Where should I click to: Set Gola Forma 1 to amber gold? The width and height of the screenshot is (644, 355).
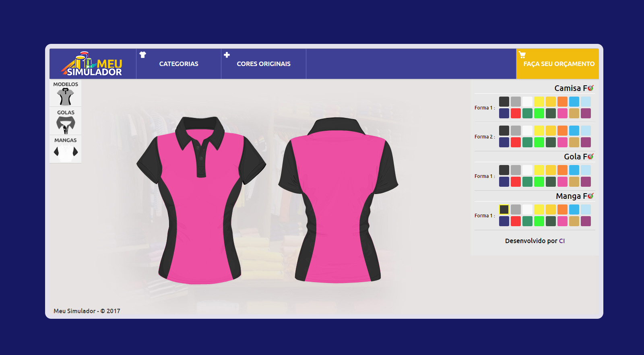pyautogui.click(x=551, y=170)
